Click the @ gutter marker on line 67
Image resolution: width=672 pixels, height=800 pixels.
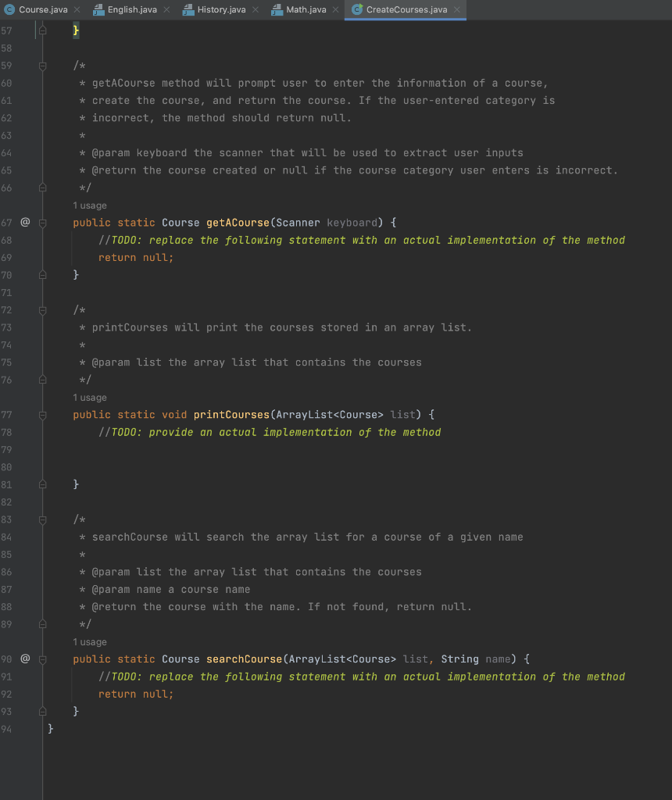point(25,222)
